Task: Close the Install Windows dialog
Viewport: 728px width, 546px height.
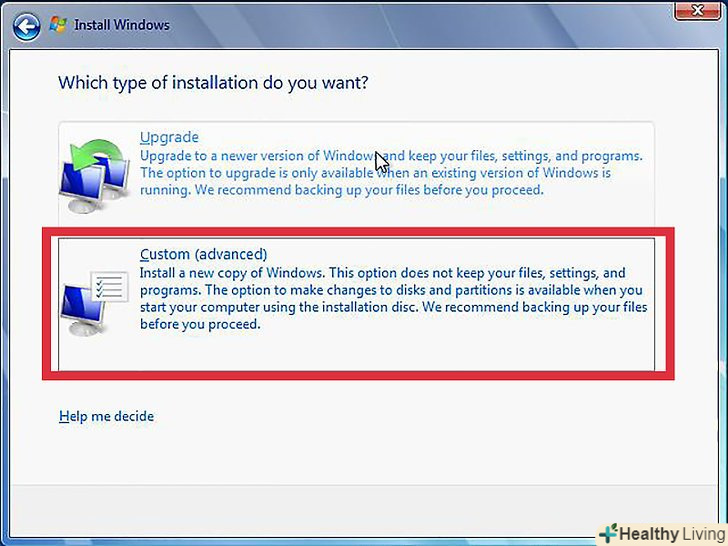Action: (x=697, y=10)
